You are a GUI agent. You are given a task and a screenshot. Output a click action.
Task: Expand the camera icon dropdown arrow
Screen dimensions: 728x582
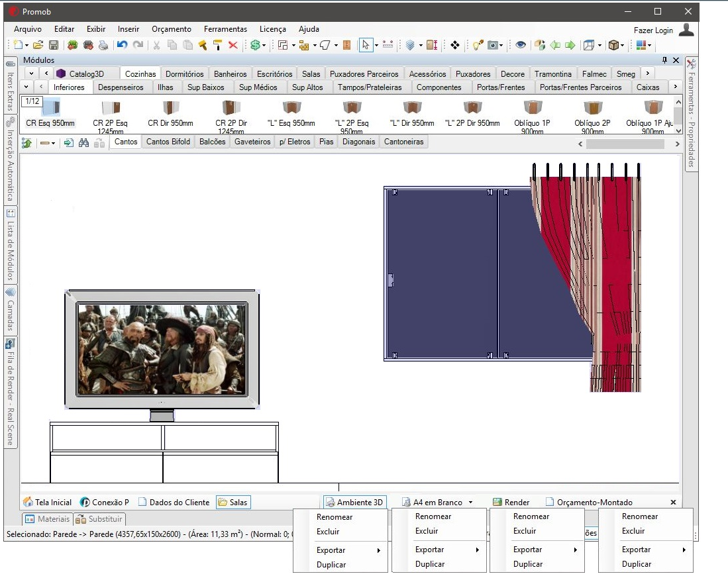click(501, 46)
